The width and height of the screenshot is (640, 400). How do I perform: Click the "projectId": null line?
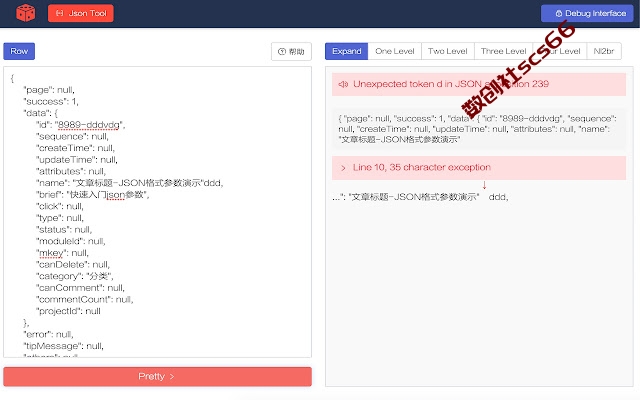[68, 311]
